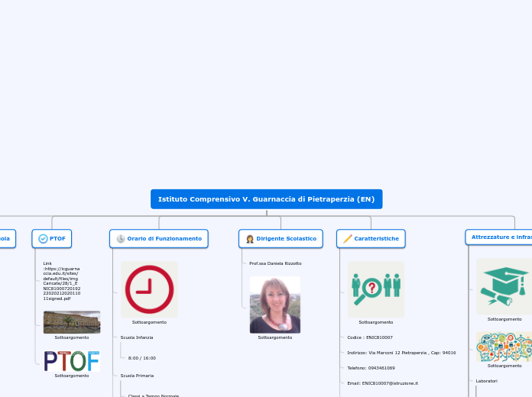Screen dimensions: 532x397
Task: Click the people with magnifier image
Action: [x=376, y=289]
